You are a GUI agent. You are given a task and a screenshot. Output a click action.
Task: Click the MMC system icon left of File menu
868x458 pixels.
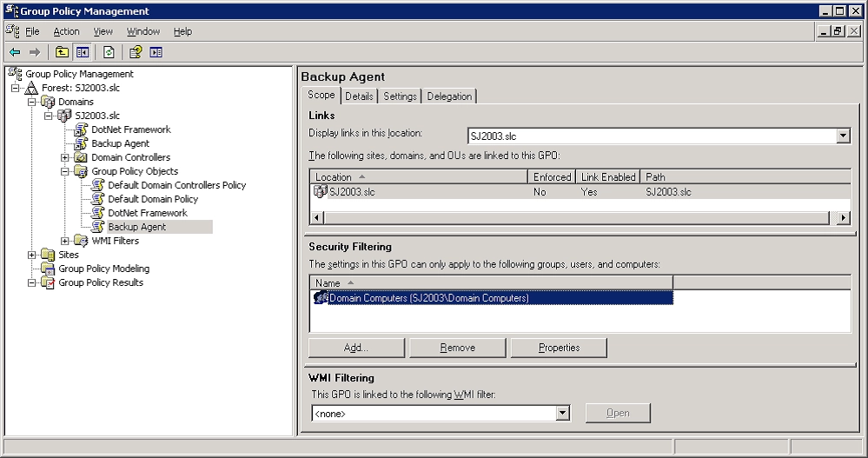tap(13, 31)
